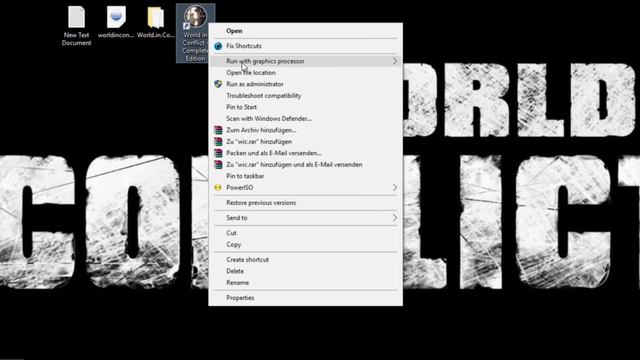This screenshot has width=640, height=360.
Task: Select Run as administrator
Action: [305, 84]
